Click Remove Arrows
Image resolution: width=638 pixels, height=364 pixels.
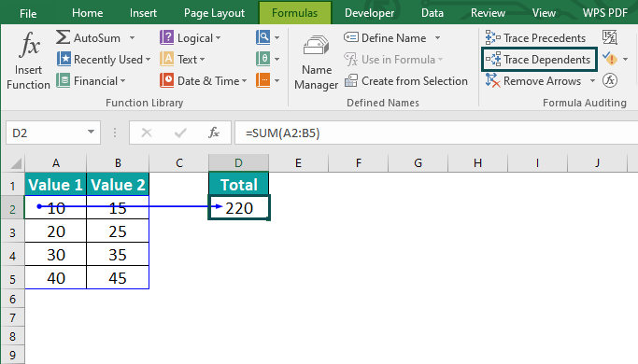point(533,81)
